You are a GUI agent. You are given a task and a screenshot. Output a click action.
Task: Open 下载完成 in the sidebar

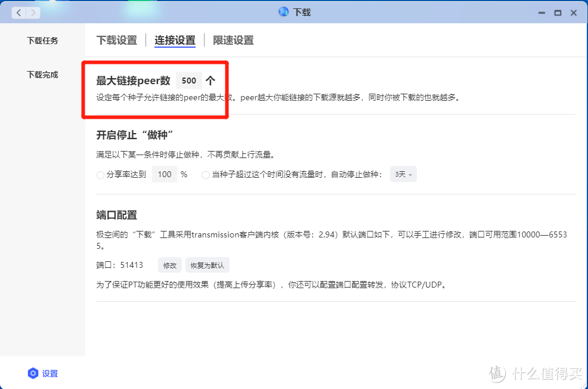point(42,75)
